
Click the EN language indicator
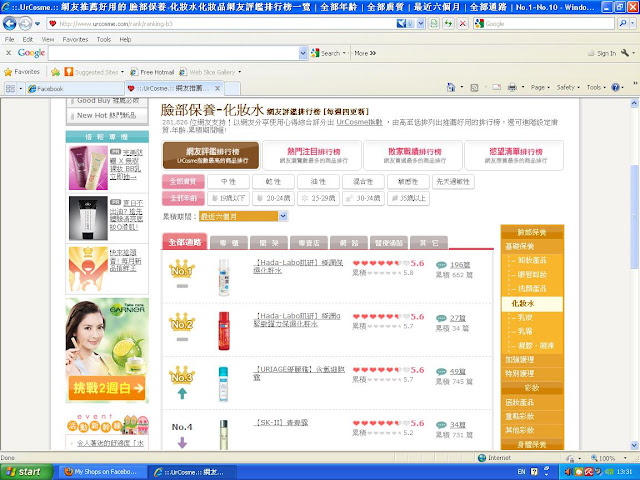tap(521, 472)
